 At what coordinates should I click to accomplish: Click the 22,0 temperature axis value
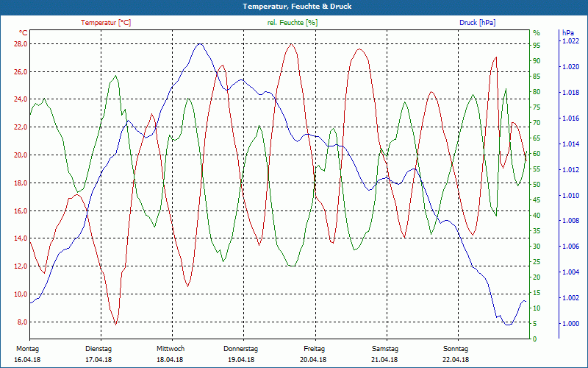coord(21,127)
